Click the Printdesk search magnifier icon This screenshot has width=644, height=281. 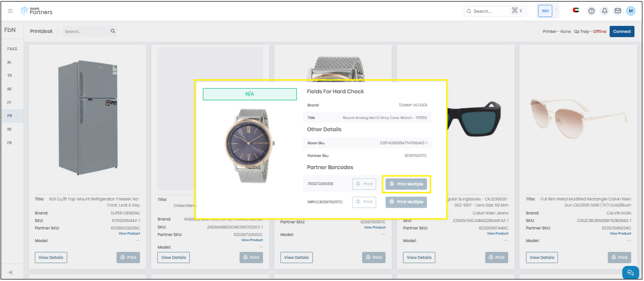[113, 32]
